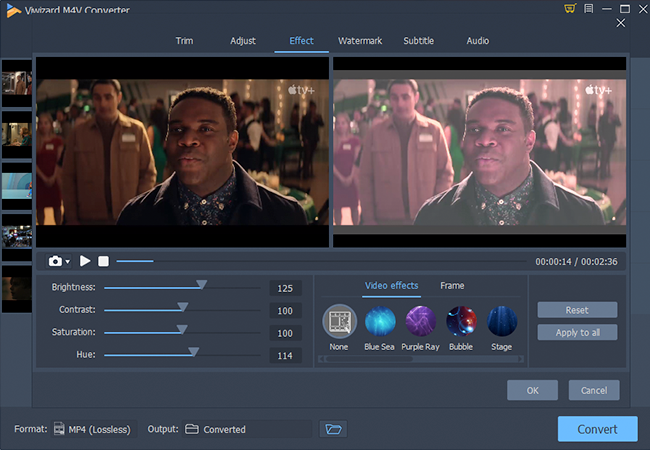Screen dimensions: 650x450
Task: Click the Brightness slider handle
Action: [x=201, y=285]
